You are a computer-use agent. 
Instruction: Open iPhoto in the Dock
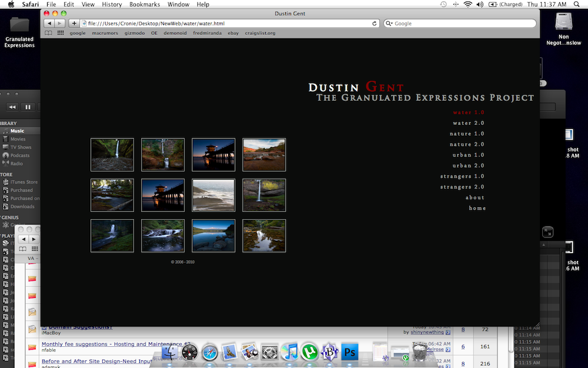(x=249, y=352)
